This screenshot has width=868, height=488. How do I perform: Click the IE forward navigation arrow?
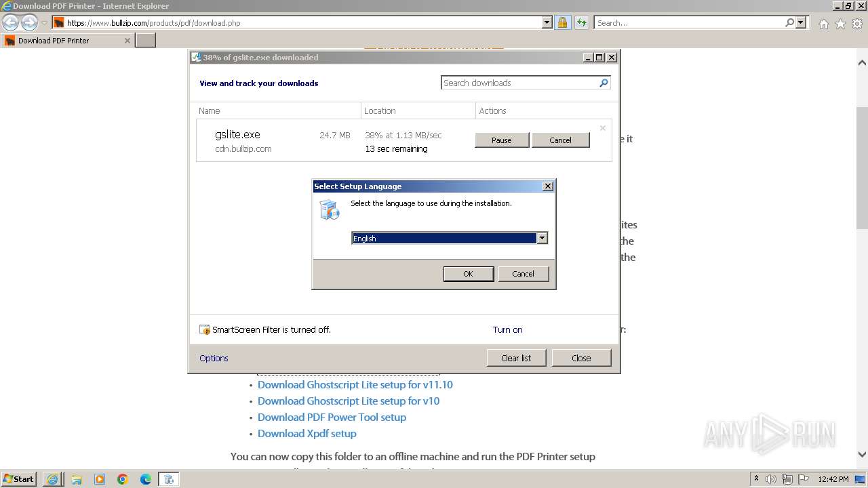[29, 22]
